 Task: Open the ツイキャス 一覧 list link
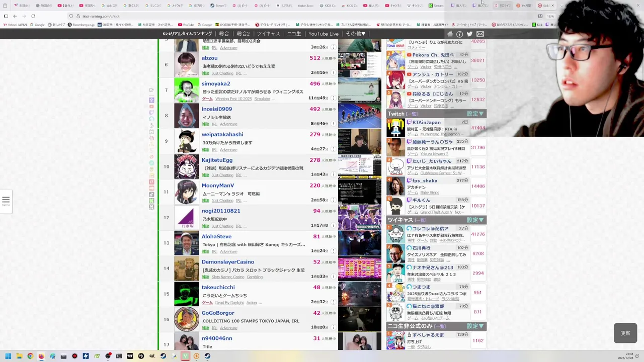coord(421,220)
